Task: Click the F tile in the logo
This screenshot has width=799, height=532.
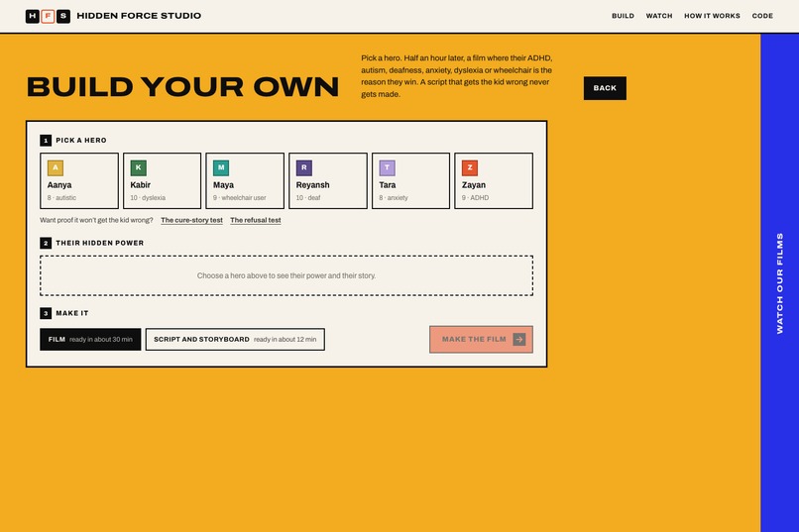Action: coord(48,16)
